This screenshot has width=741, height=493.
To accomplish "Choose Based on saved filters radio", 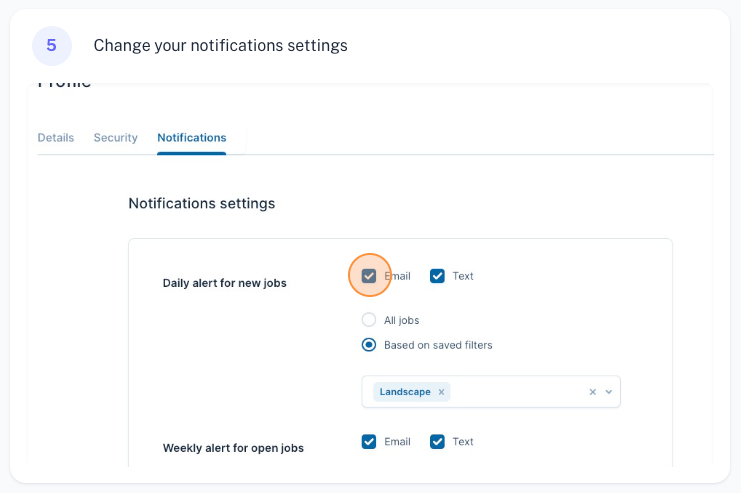I will click(x=369, y=345).
